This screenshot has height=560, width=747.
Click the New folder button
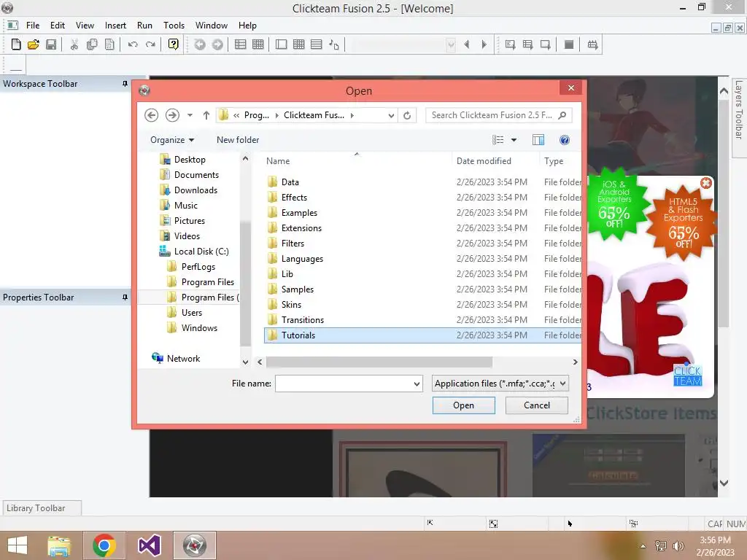pos(238,140)
